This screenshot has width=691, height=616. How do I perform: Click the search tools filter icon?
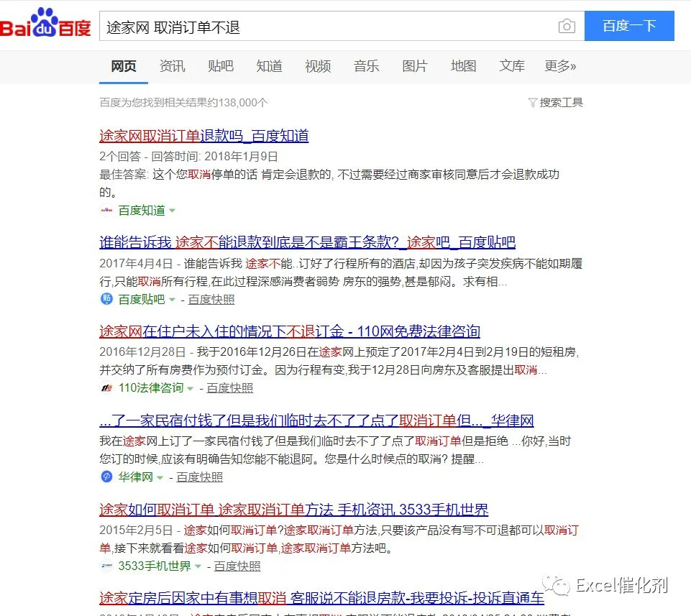pyautogui.click(x=532, y=103)
